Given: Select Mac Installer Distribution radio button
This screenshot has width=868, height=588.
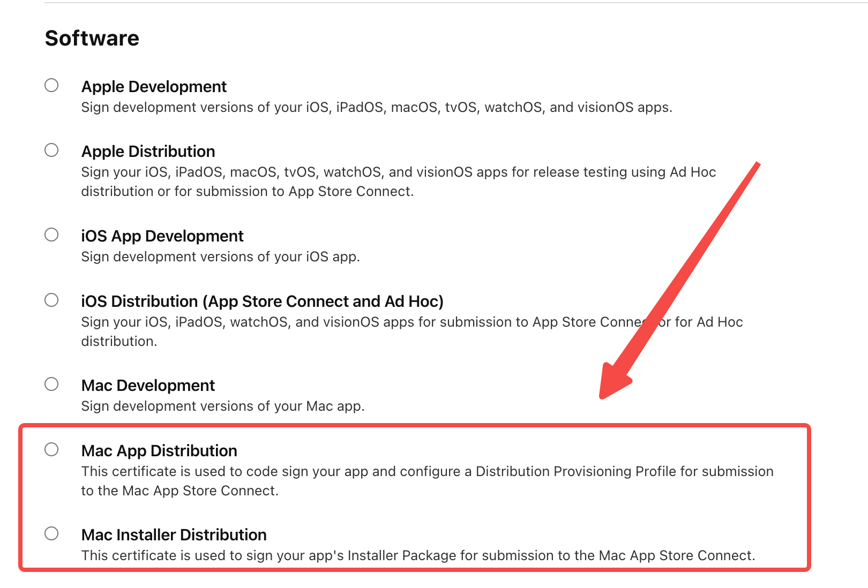Looking at the screenshot, I should [51, 533].
